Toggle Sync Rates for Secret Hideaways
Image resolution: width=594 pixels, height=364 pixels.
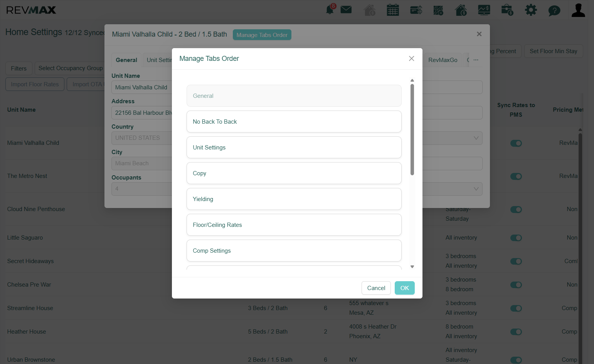(516, 261)
